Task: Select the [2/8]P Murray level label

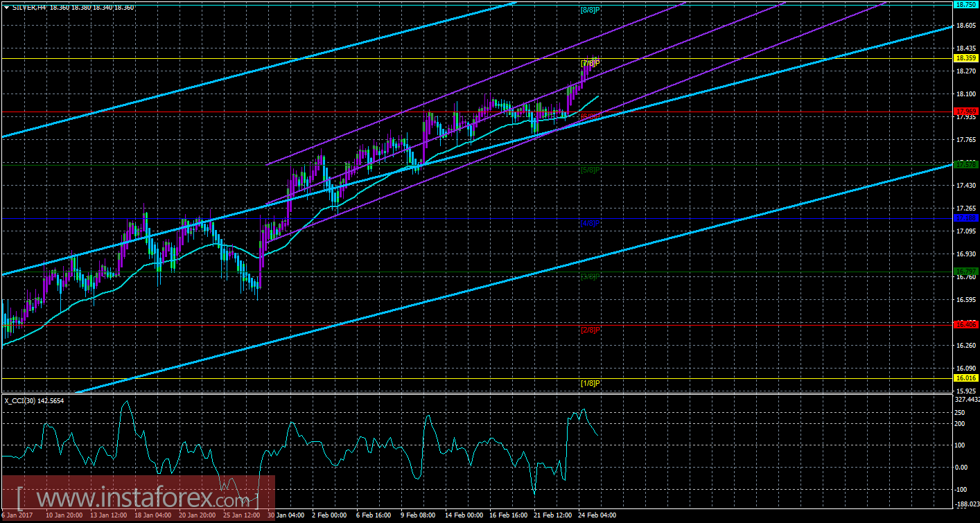Action: click(590, 330)
